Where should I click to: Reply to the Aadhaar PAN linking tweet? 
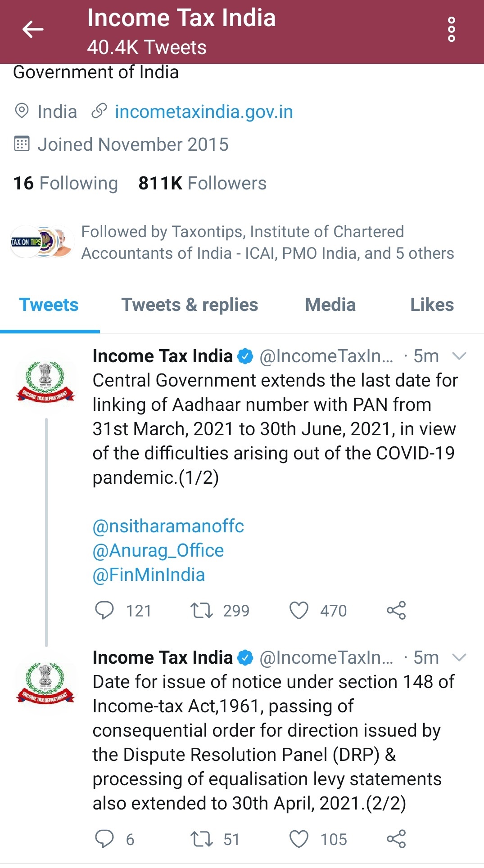point(104,611)
